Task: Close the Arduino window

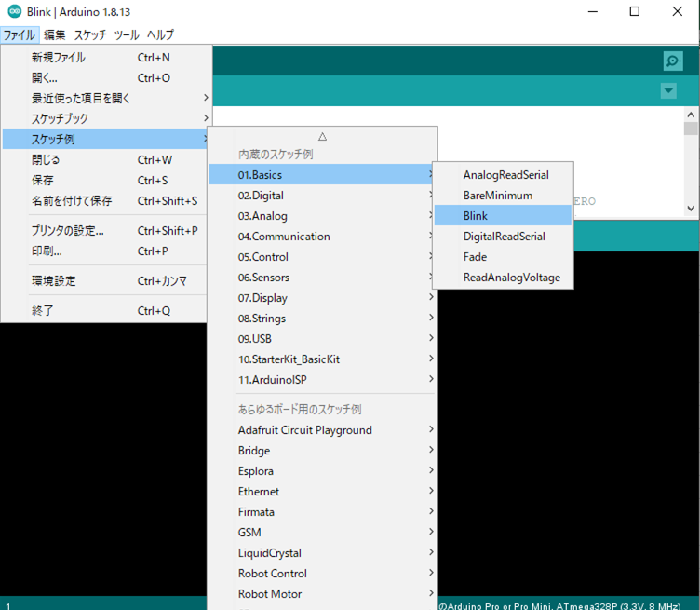Action: 678,11
